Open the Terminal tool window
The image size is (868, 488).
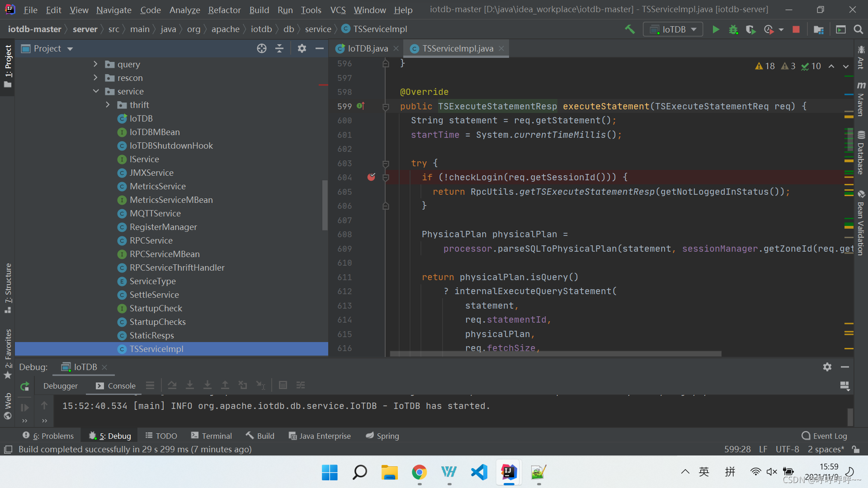tap(211, 436)
